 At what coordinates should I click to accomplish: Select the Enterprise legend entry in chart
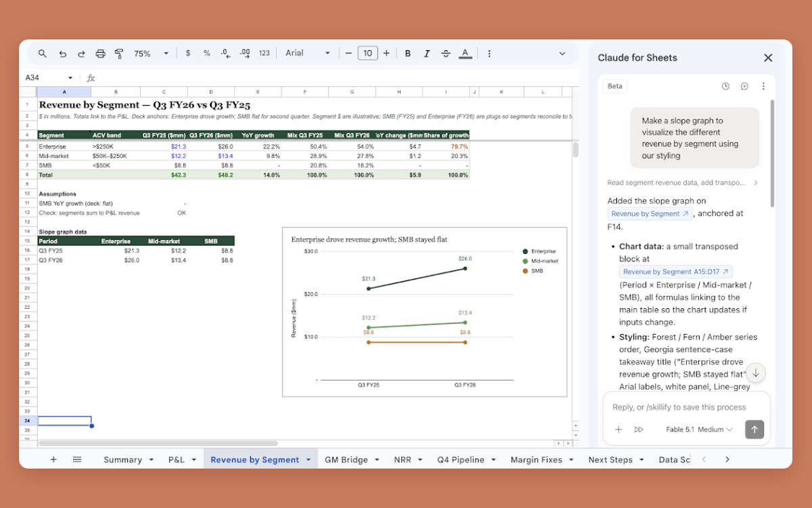pyautogui.click(x=541, y=251)
